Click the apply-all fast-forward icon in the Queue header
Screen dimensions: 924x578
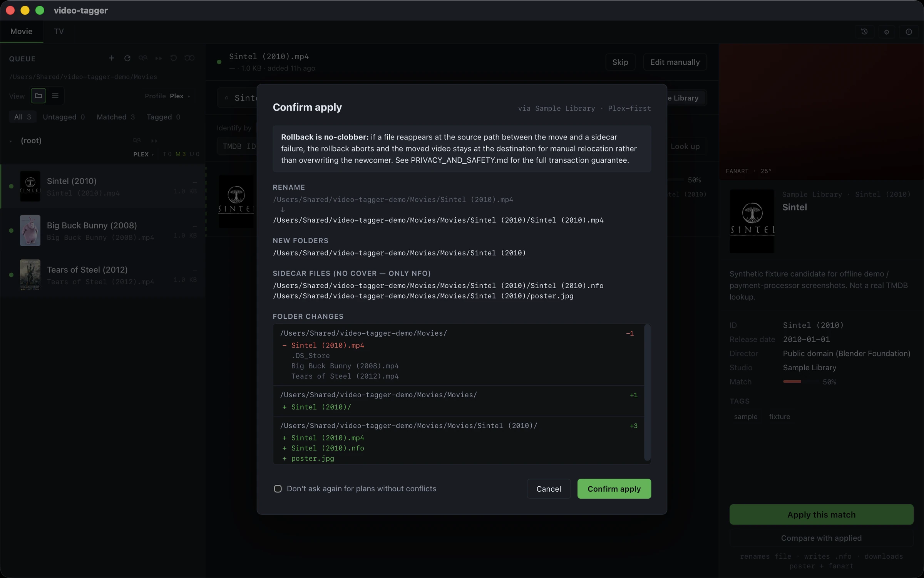pos(158,58)
